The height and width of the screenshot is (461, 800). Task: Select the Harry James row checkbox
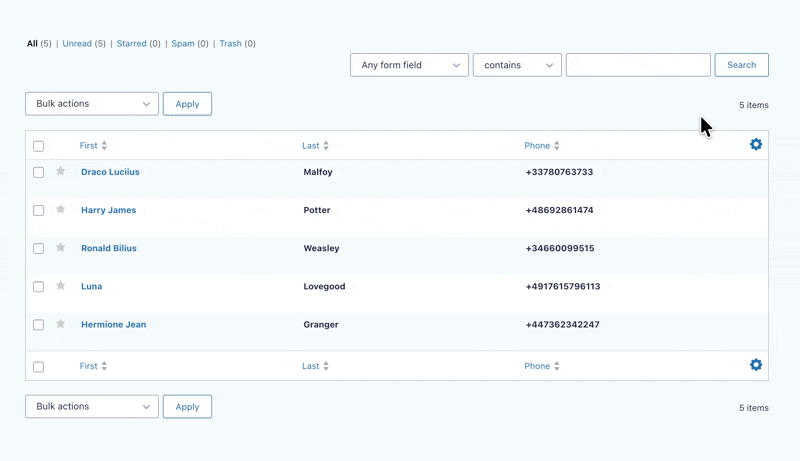click(39, 211)
